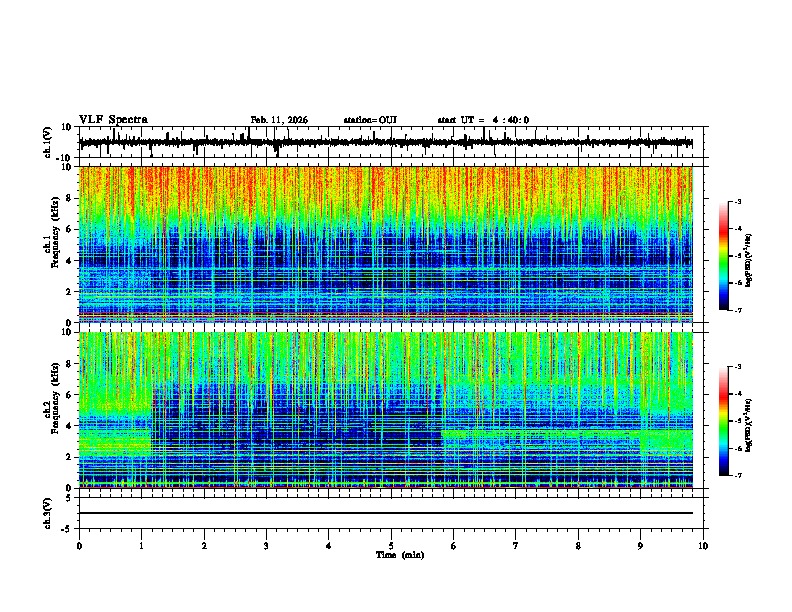The width and height of the screenshot is (792, 612).
Task: Click the "8" kHz tick on the ch.2 spectrogram axis
Action: tap(70, 364)
